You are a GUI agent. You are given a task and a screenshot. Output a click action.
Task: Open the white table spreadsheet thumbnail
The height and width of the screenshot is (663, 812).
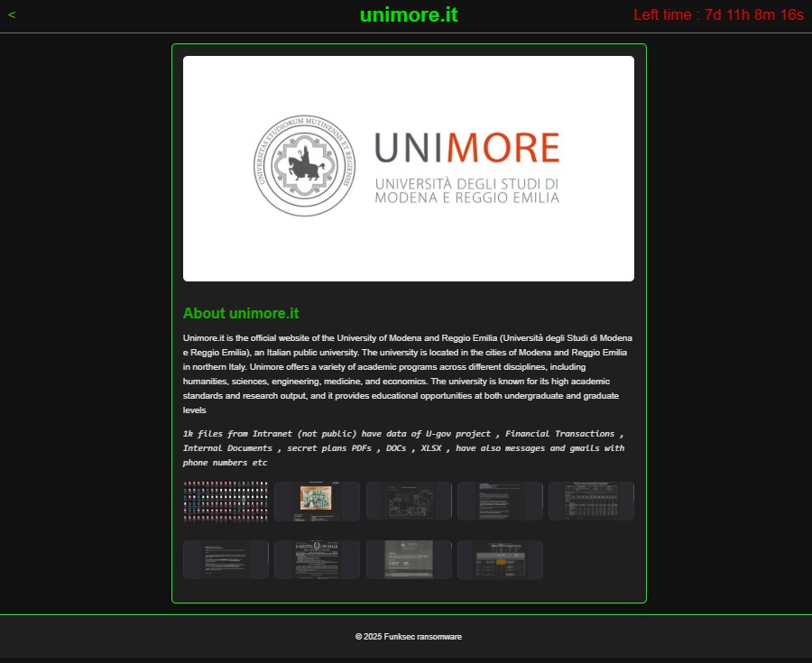(x=591, y=501)
